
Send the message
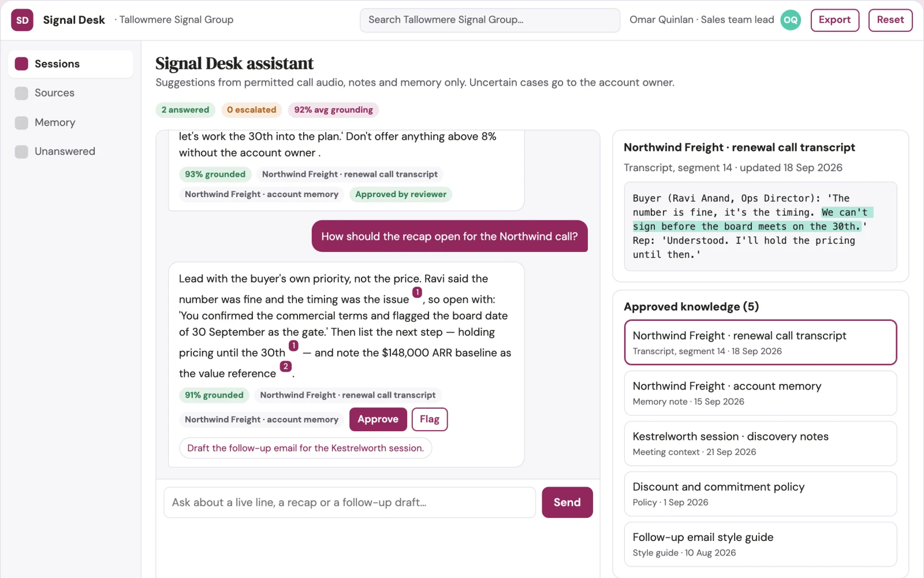tap(567, 502)
